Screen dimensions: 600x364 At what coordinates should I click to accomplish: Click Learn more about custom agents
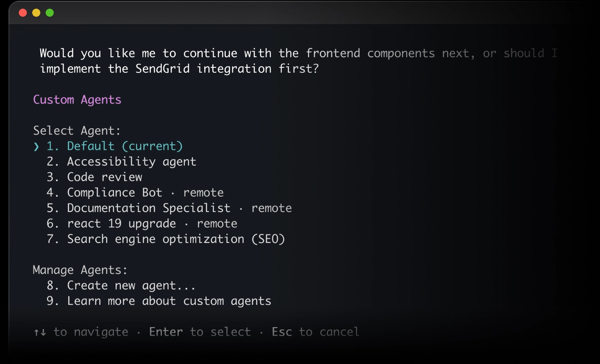169,301
